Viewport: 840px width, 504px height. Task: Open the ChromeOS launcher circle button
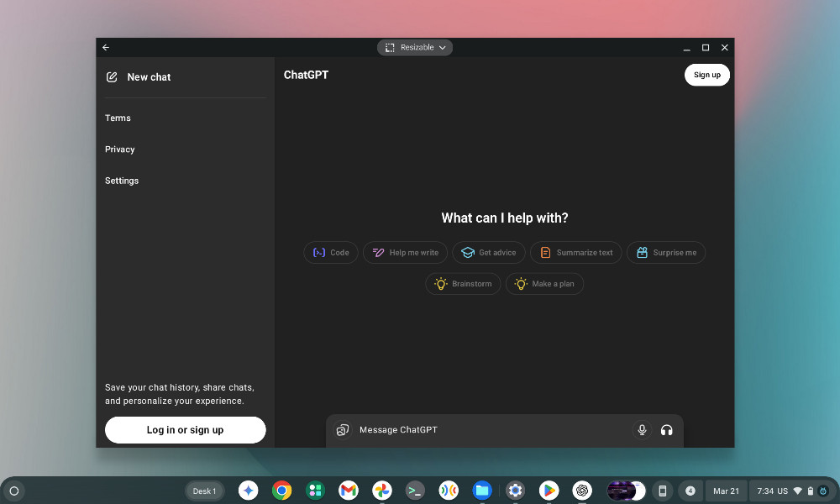coord(14,491)
